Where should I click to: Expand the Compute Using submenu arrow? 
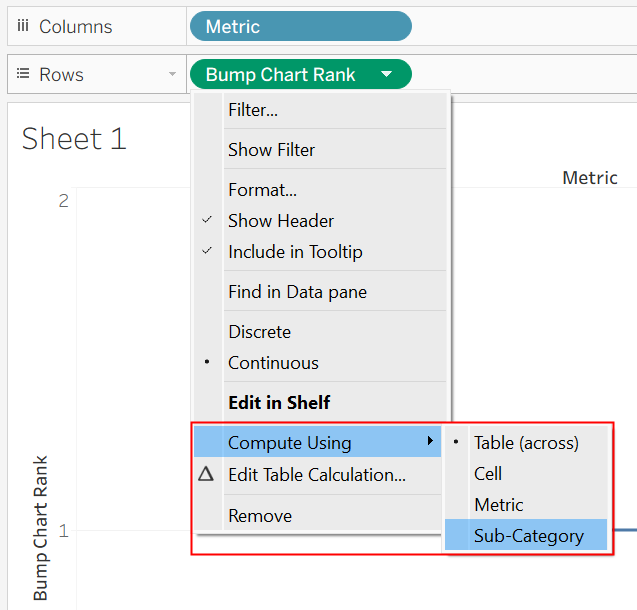(430, 441)
